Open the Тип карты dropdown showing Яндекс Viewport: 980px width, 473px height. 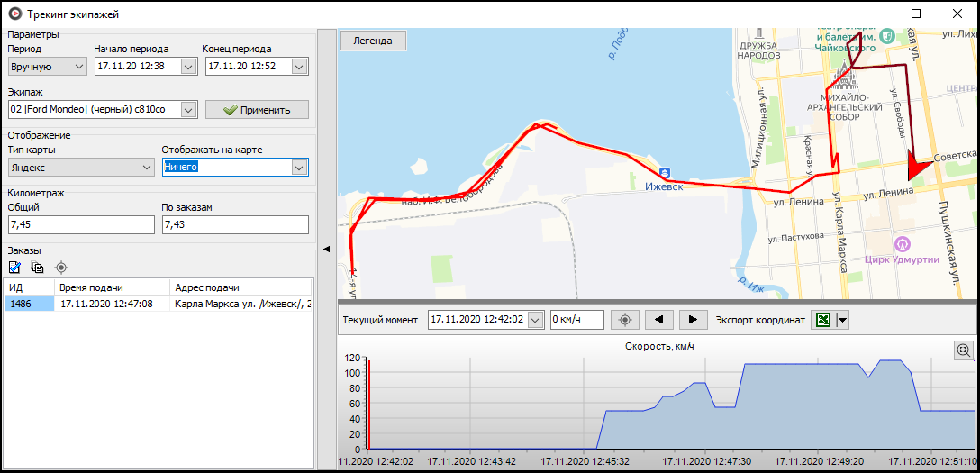point(81,168)
